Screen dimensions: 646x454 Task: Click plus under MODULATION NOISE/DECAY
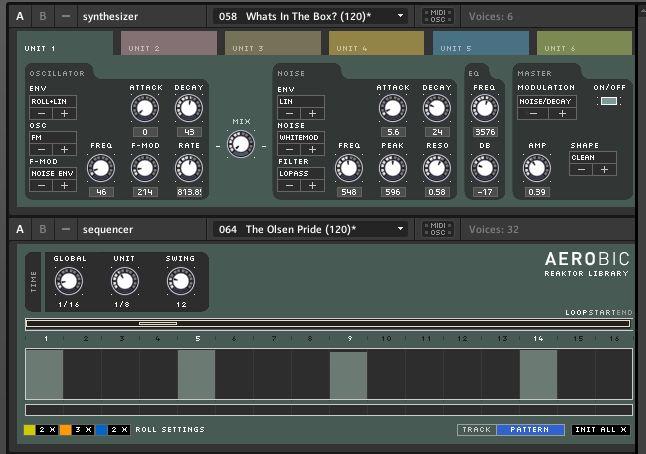(x=562, y=114)
